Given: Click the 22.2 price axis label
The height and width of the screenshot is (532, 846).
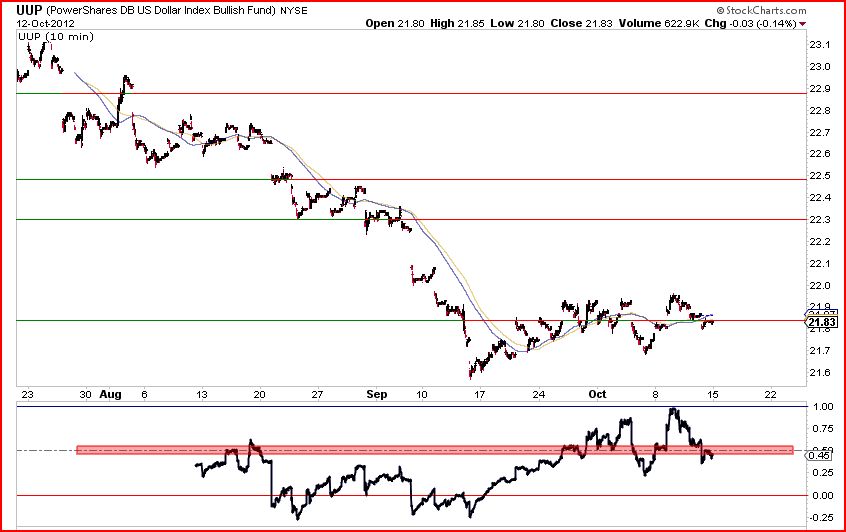Looking at the screenshot, I should click(820, 241).
